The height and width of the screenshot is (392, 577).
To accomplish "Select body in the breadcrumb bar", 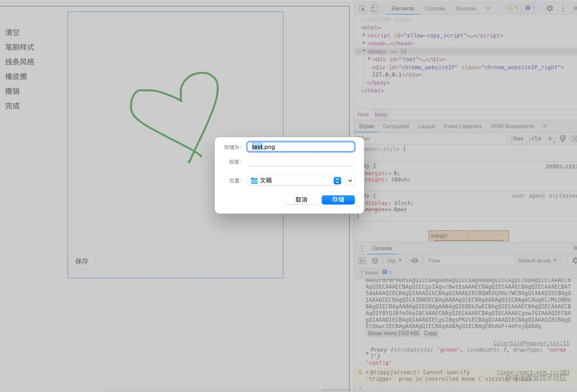I will (x=381, y=114).
